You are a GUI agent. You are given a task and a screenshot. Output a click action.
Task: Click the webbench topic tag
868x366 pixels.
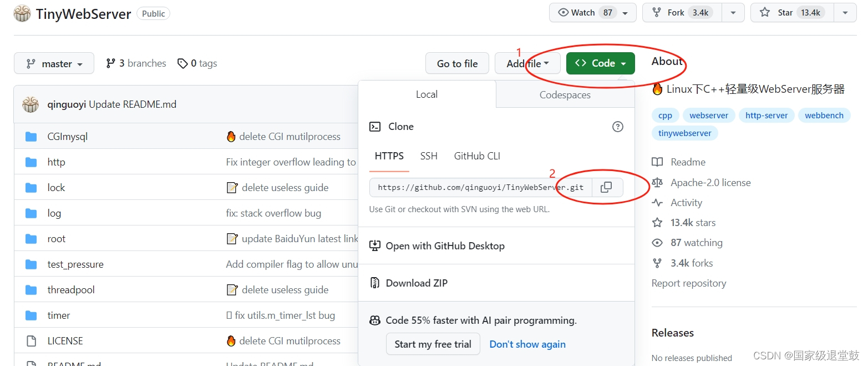pyautogui.click(x=824, y=116)
